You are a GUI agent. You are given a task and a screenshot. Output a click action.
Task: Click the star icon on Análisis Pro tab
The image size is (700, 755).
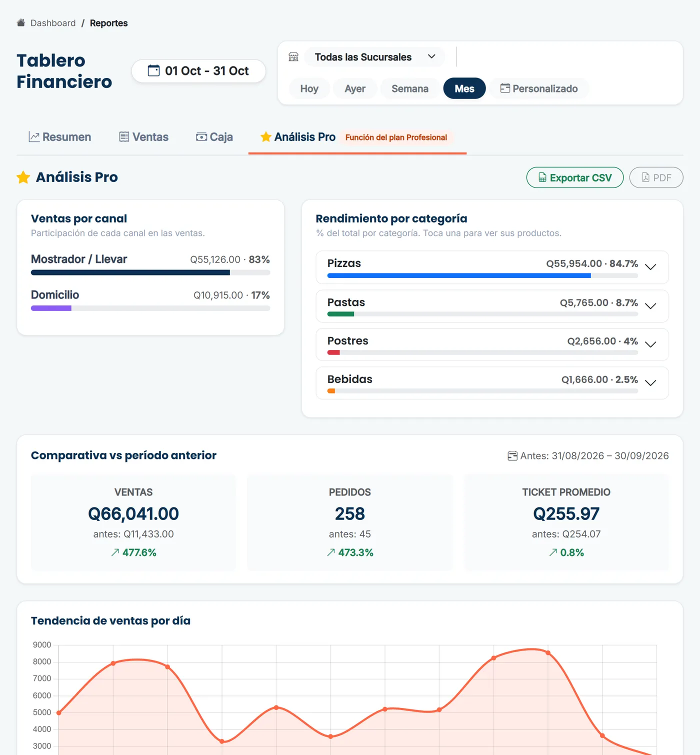(266, 137)
